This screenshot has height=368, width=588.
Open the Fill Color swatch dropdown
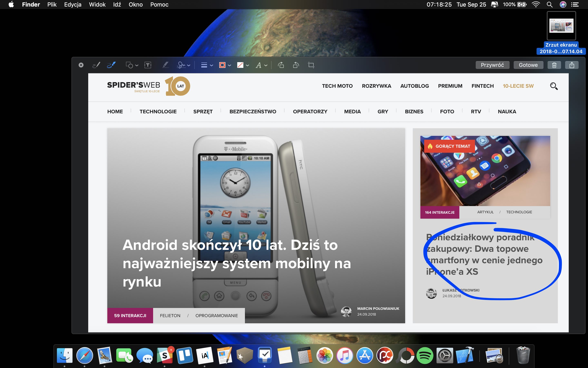click(243, 65)
